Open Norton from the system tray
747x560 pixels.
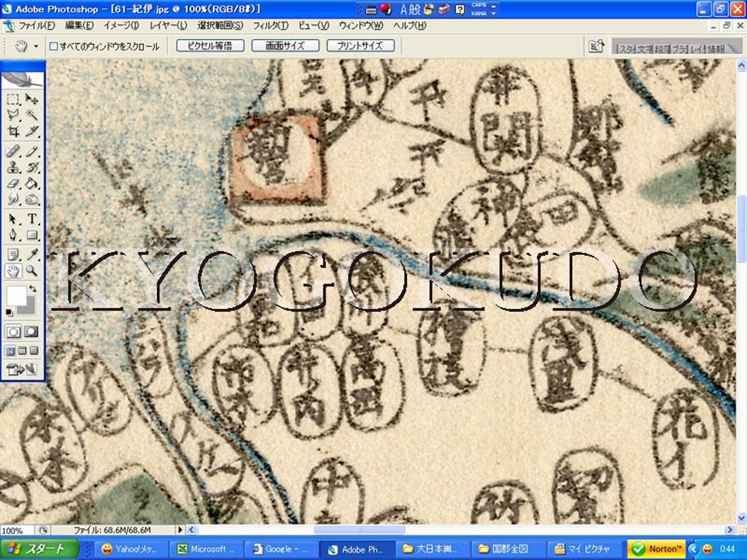(x=657, y=549)
